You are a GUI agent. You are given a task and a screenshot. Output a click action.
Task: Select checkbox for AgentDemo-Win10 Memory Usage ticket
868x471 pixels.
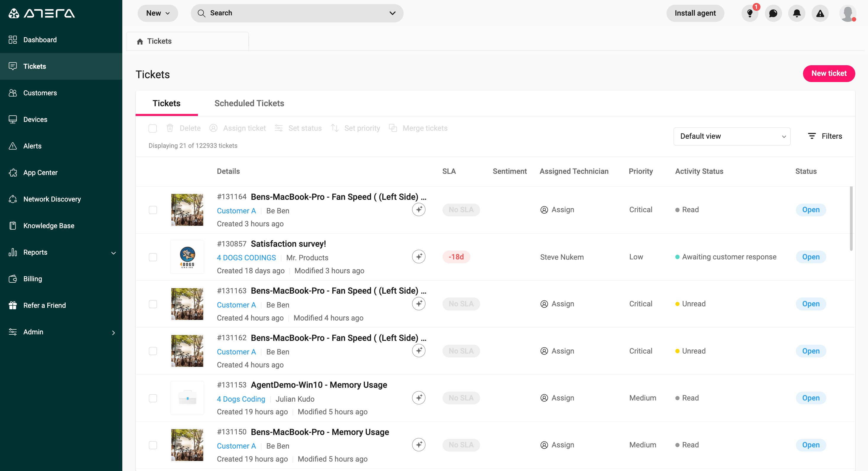pos(153,398)
